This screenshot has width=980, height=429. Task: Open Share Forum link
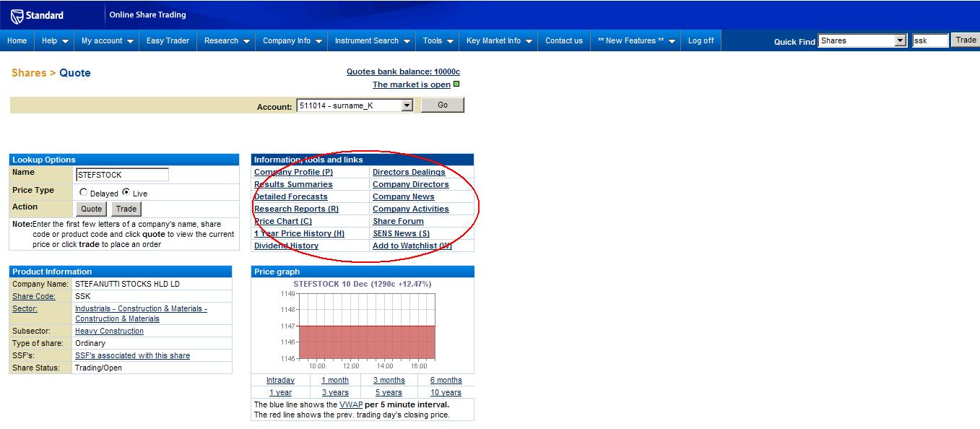[398, 221]
